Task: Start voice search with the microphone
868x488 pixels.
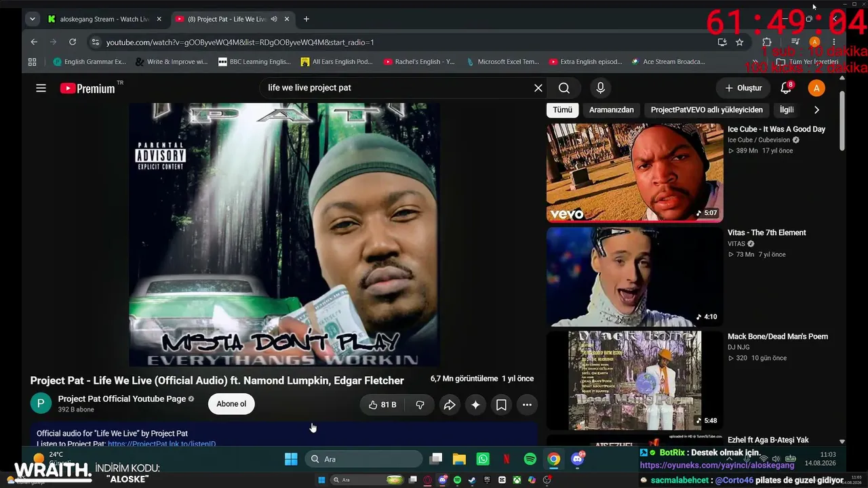Action: pyautogui.click(x=600, y=88)
